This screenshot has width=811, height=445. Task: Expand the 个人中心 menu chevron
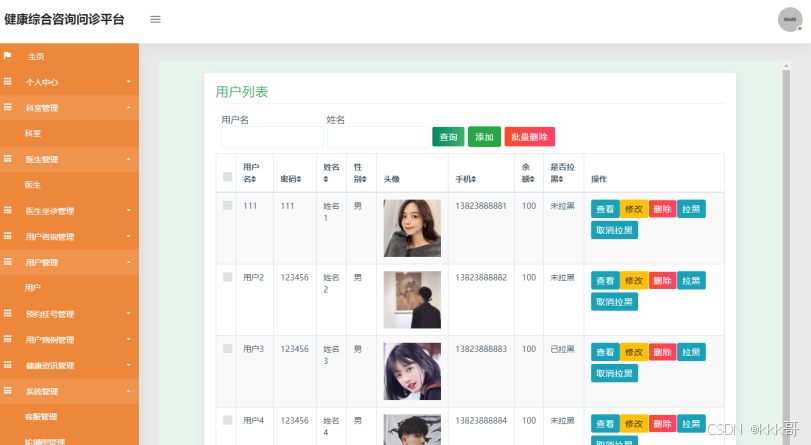coord(129,81)
